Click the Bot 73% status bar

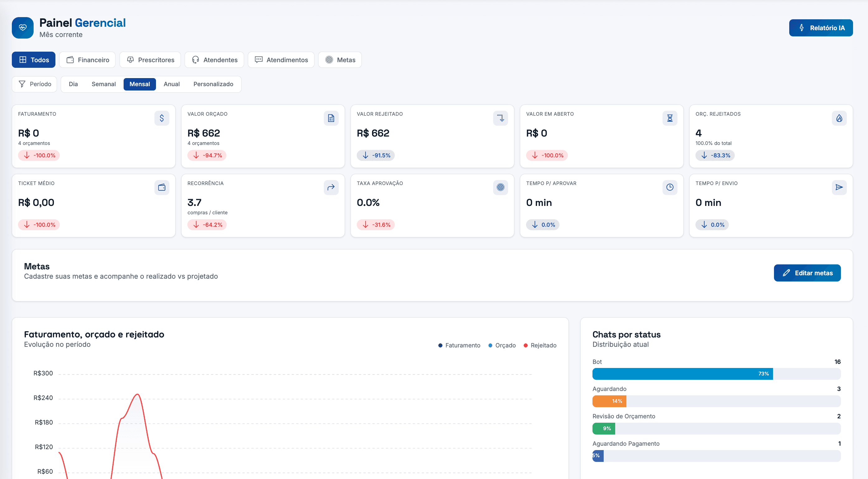point(683,374)
